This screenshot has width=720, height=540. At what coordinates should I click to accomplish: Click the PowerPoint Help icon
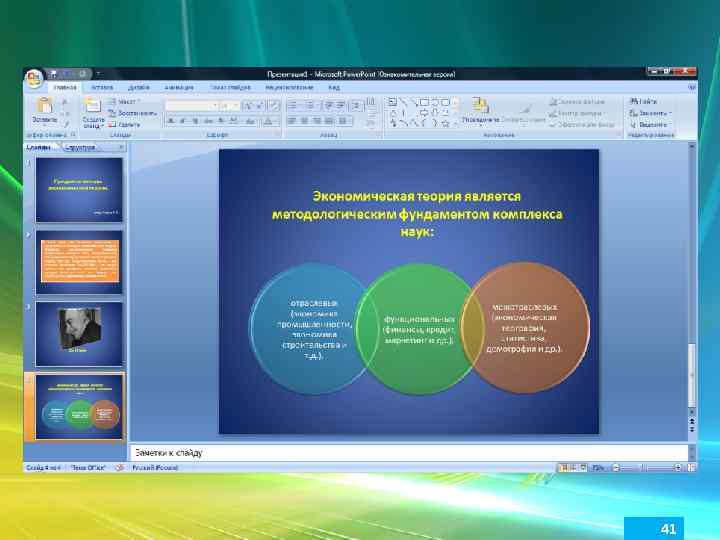click(692, 87)
